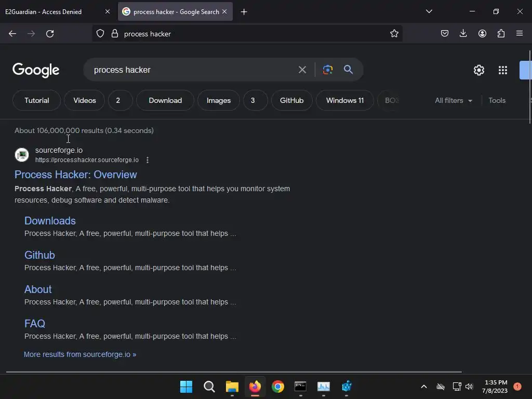
Task: Close the process hacker Google Search tab
Action: click(x=224, y=11)
